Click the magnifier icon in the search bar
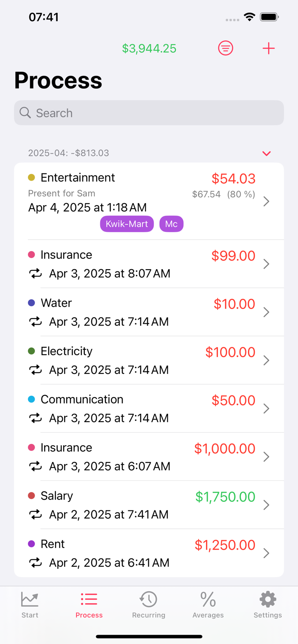The image size is (298, 644). point(25,112)
